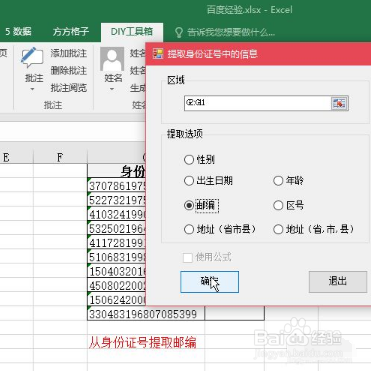Select the 区号 radio option
371x371 pixels.
[278, 205]
